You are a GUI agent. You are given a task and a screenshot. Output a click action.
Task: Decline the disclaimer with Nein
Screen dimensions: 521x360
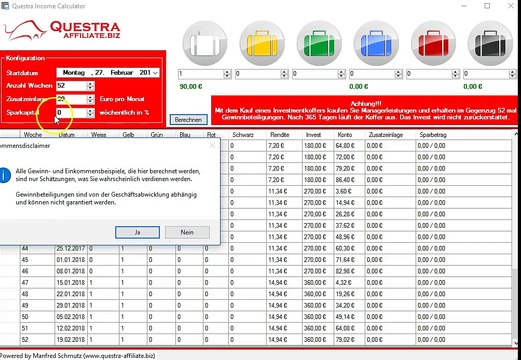tap(187, 232)
